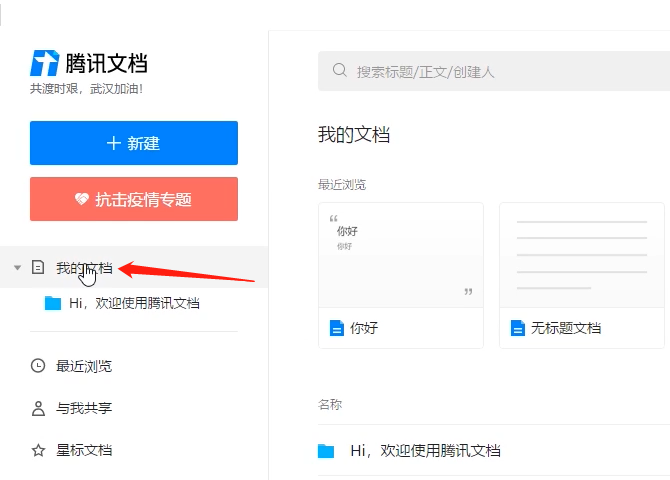Click the slogan 共渡时艰，武汉加油！
Viewport: 670px width, 480px height.
[86, 89]
